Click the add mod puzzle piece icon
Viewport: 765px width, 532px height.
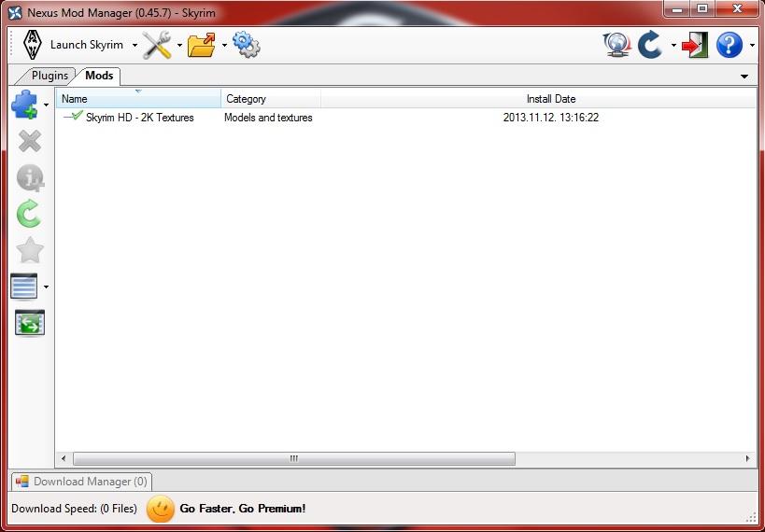tap(25, 105)
